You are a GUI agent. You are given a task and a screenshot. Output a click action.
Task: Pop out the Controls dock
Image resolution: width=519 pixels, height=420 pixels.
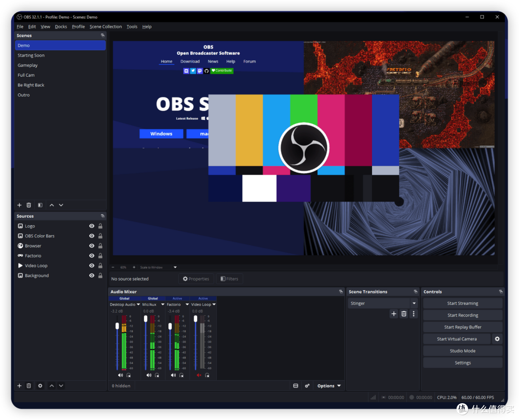pyautogui.click(x=501, y=291)
